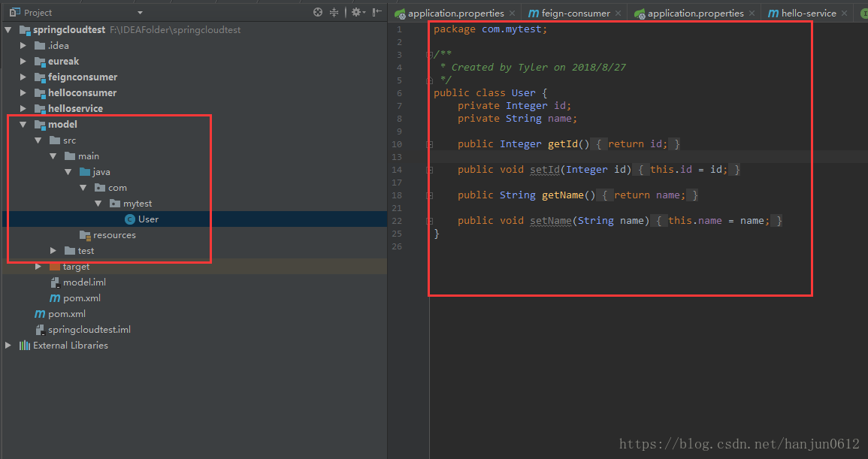
Task: Collapse the Javadoc comment fold marker
Action: point(429,55)
